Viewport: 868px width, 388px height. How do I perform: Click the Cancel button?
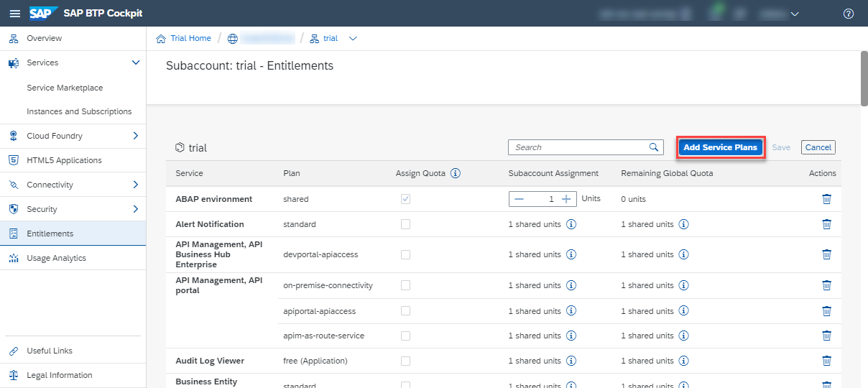(818, 147)
